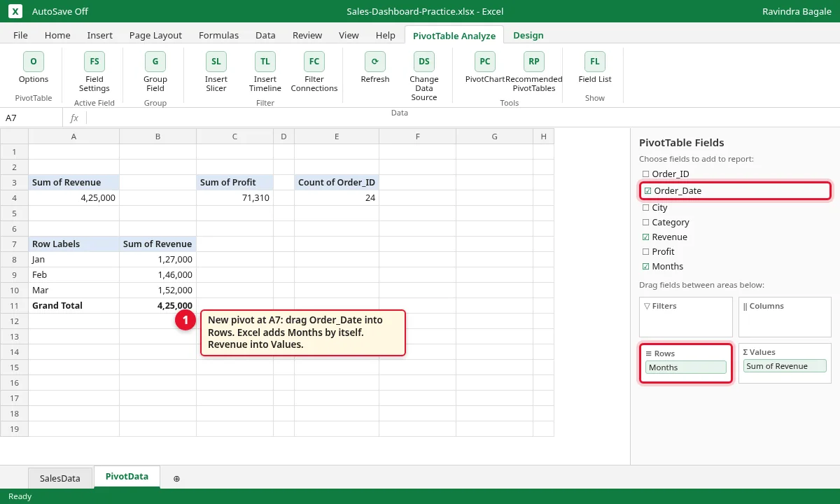Select the Mar row label cell

(x=74, y=290)
